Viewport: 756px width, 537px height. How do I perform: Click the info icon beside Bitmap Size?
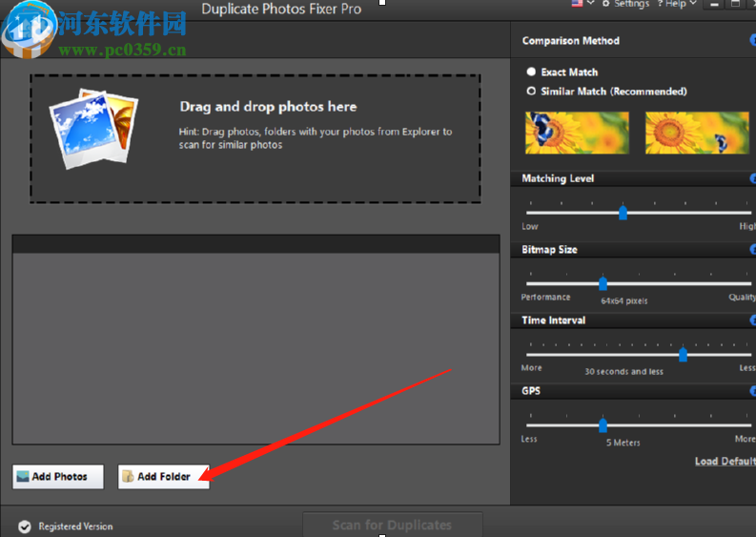752,250
